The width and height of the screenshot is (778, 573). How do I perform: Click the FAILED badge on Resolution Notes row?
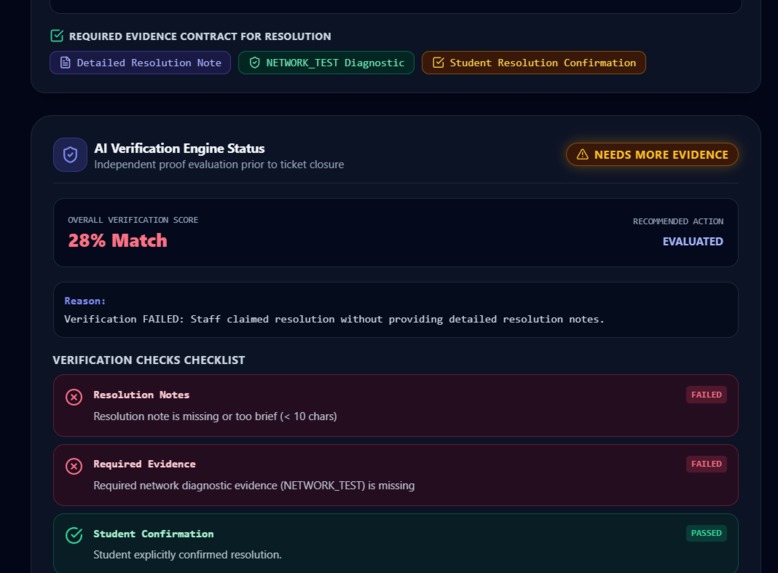[x=706, y=395]
